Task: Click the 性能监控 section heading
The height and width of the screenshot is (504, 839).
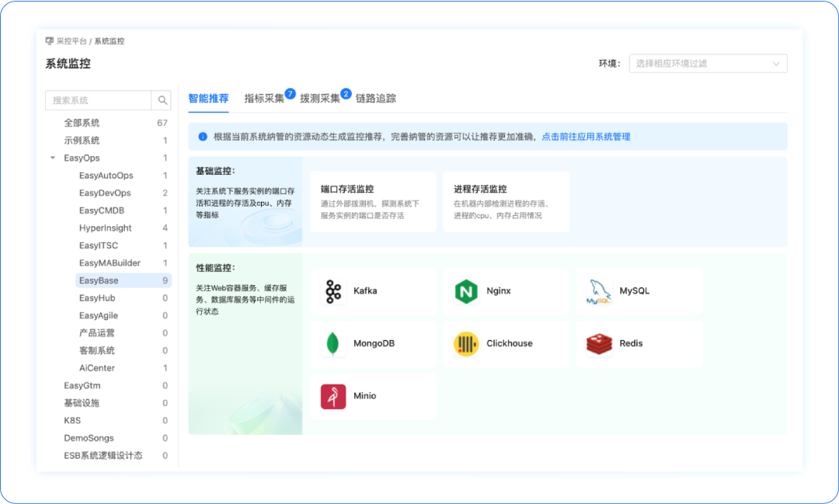Action: (215, 267)
